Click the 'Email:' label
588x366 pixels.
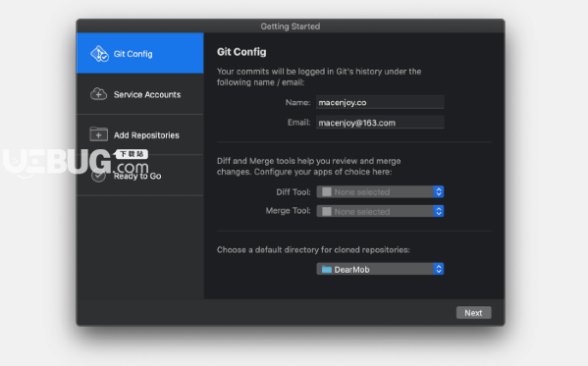pos(298,123)
